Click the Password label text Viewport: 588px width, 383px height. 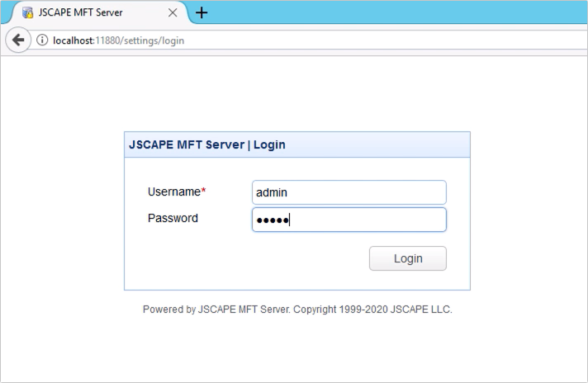click(x=173, y=219)
